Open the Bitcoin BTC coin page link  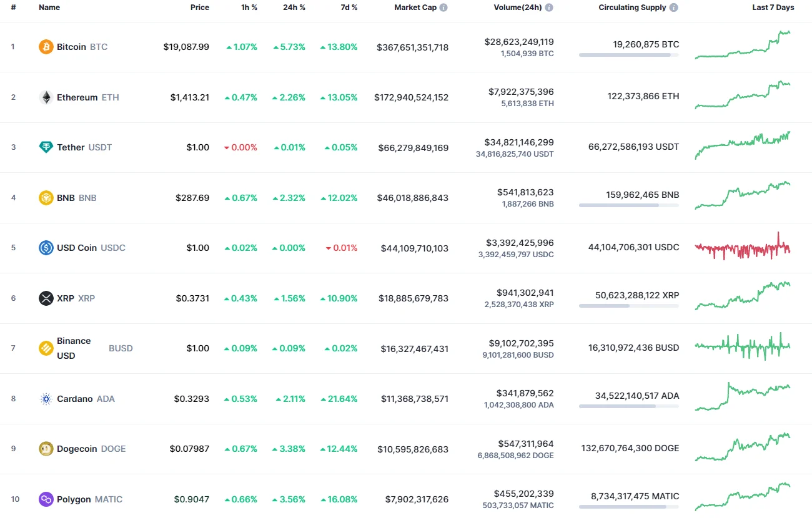(72, 46)
